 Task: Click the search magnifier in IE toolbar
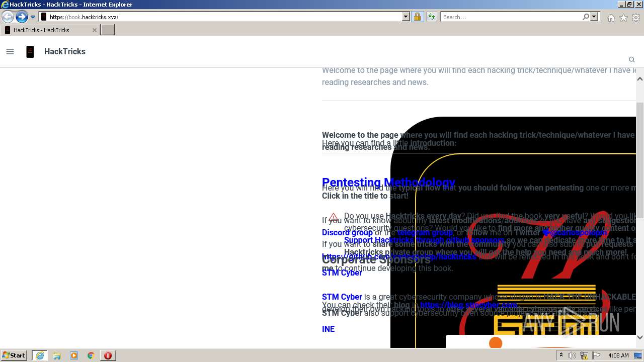tap(586, 17)
